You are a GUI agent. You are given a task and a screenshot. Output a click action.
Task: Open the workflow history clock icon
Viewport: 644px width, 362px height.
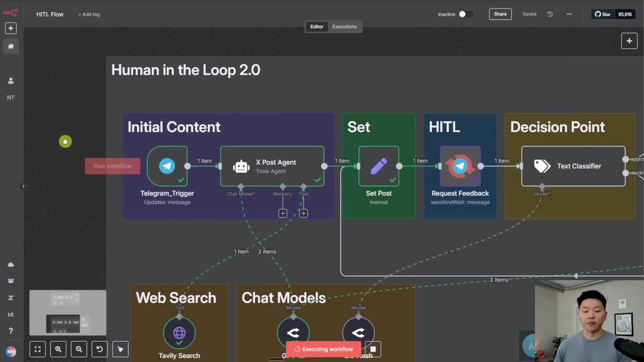point(550,14)
